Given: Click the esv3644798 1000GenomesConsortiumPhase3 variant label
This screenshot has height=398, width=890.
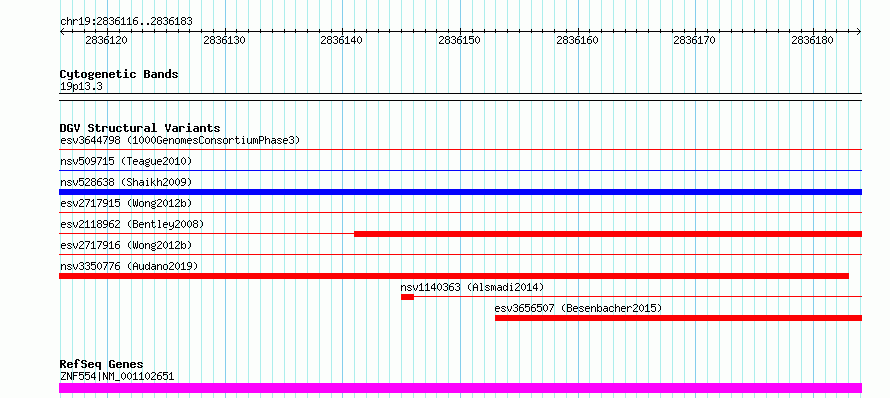Looking at the screenshot, I should (180, 140).
